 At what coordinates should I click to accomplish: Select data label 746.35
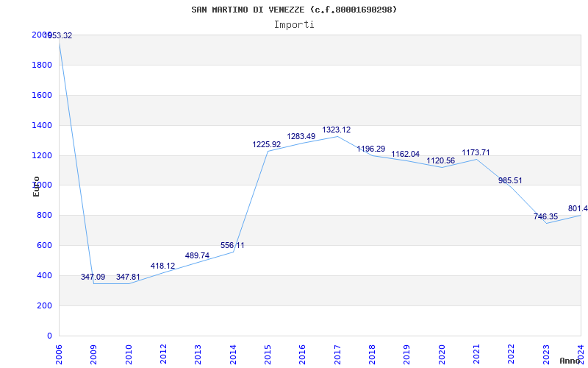[545, 216]
